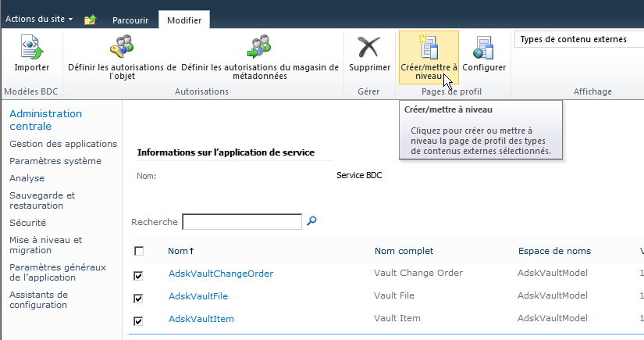Open the Actions du site dropdown
Screen dimensions: 644x340
(x=40, y=18)
